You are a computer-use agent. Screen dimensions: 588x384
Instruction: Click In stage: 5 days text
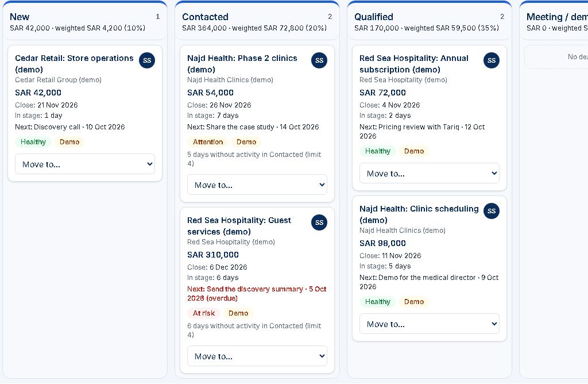[385, 266]
